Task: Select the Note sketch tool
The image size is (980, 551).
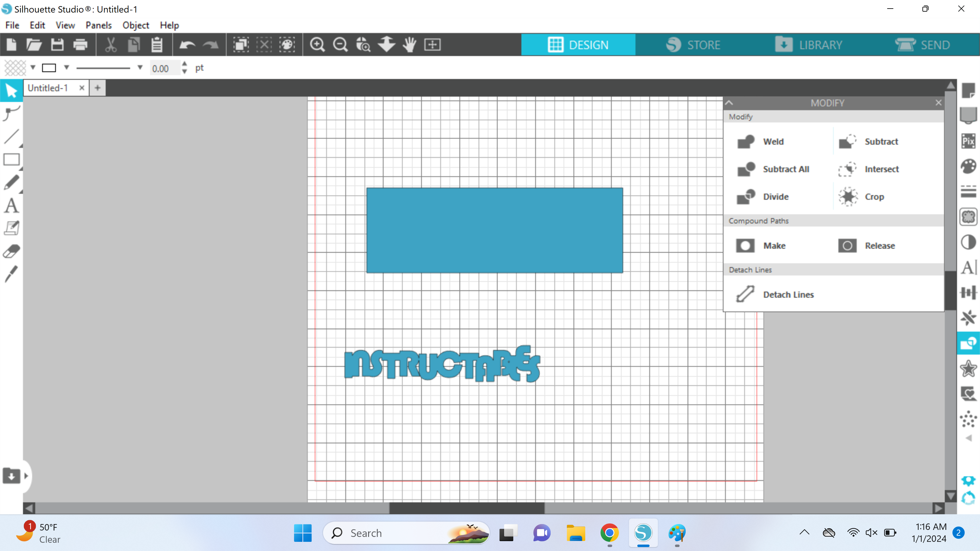Action: click(11, 228)
